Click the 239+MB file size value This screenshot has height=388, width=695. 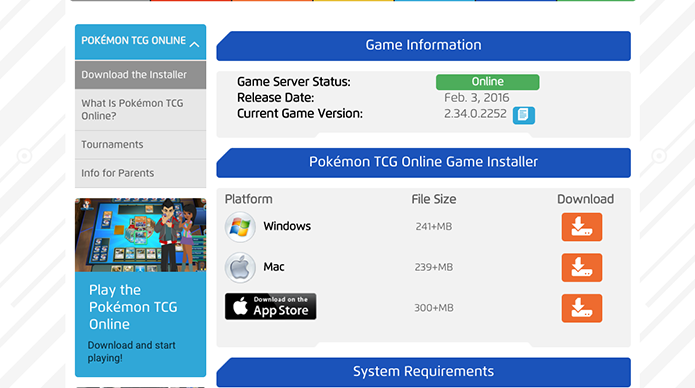click(x=433, y=267)
